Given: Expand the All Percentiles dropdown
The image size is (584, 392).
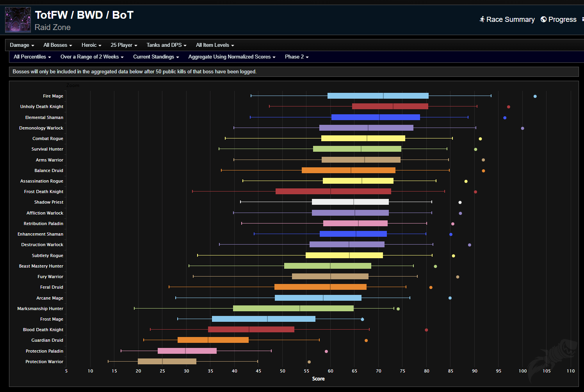Looking at the screenshot, I should (32, 57).
